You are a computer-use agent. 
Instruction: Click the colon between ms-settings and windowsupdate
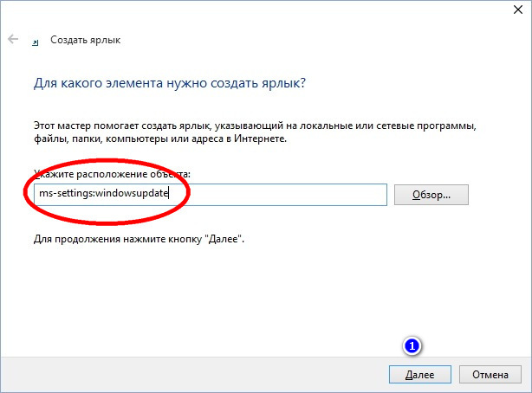pos(95,194)
